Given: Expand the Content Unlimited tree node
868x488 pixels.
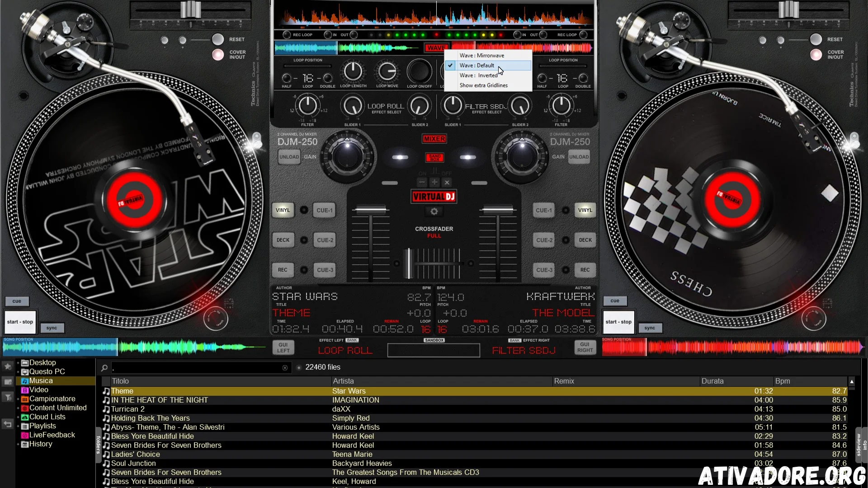Looking at the screenshot, I should [18, 408].
